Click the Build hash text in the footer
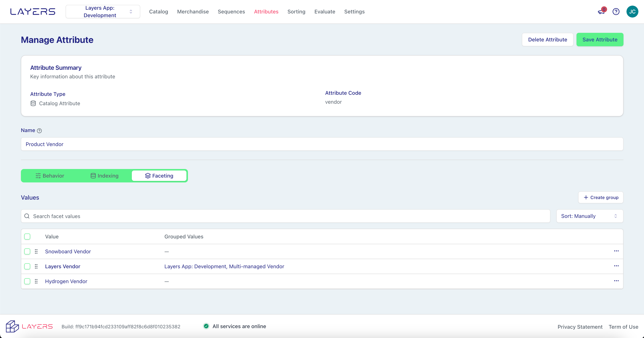This screenshot has width=644, height=338. point(121,326)
